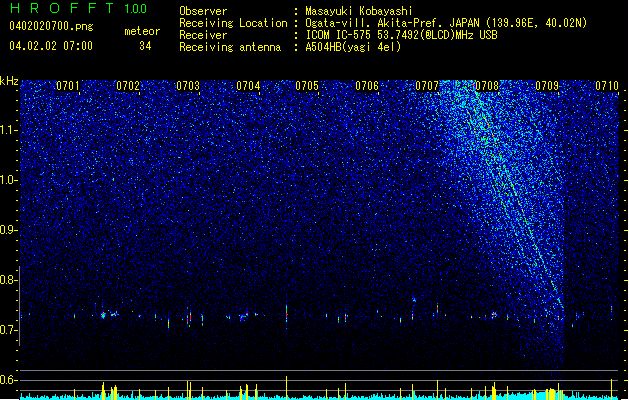
Task: Click the 0702 time marker
Action: pyautogui.click(x=128, y=86)
